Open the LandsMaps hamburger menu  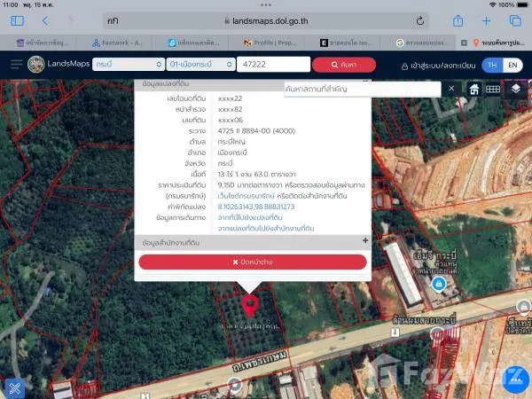pos(16,64)
